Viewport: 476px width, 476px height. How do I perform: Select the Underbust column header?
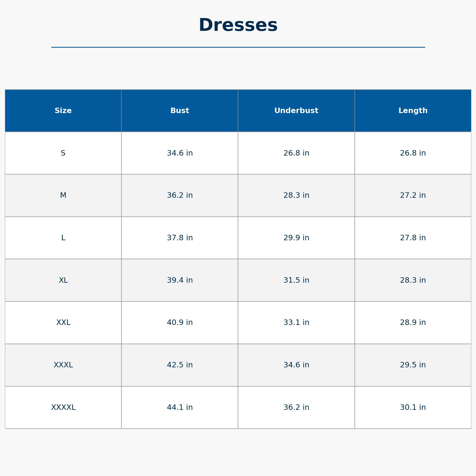[x=296, y=111]
